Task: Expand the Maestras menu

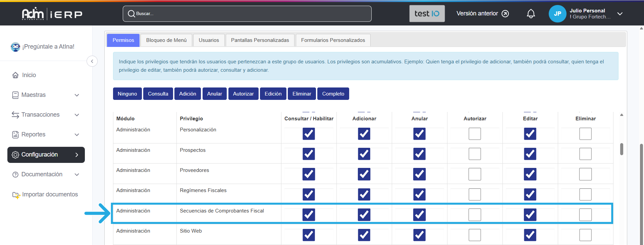Action: click(77, 95)
